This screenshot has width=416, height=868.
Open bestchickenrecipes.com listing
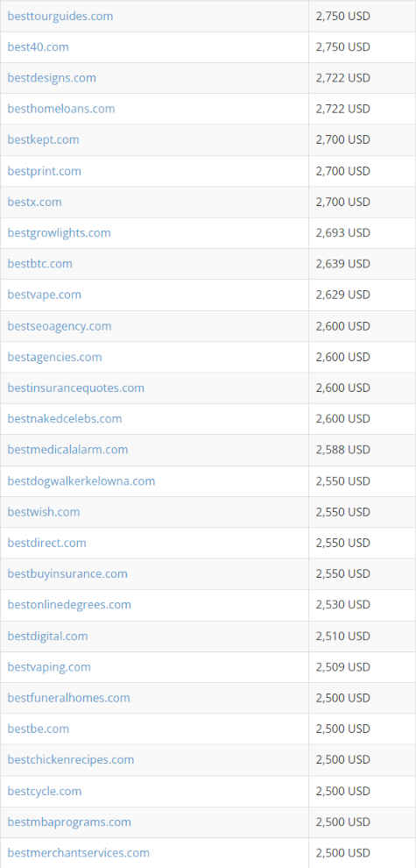tap(71, 759)
